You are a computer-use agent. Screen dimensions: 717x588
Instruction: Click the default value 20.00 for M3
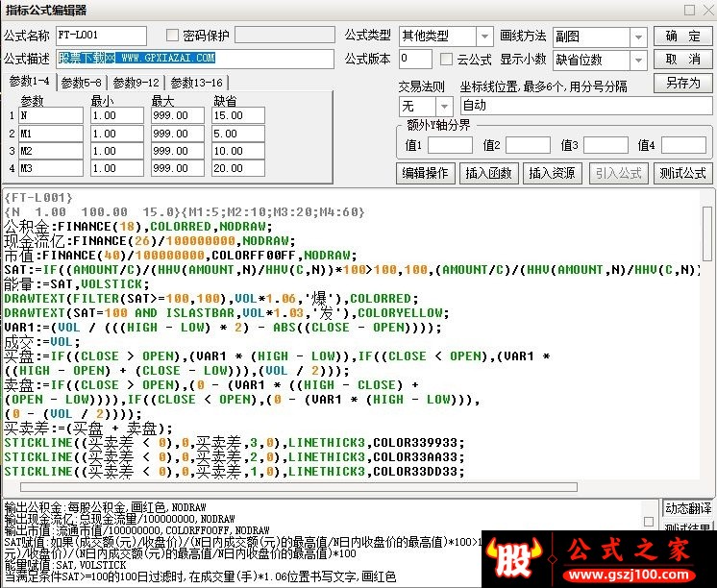(237, 168)
